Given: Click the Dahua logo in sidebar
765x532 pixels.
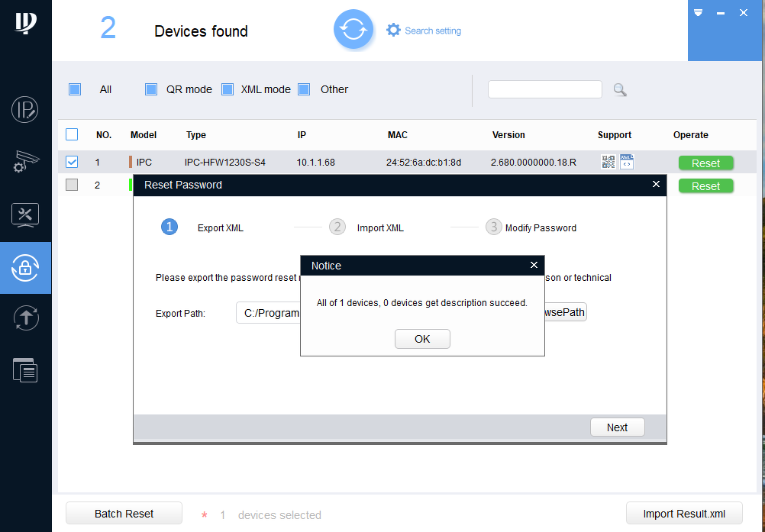Looking at the screenshot, I should click(x=25, y=23).
